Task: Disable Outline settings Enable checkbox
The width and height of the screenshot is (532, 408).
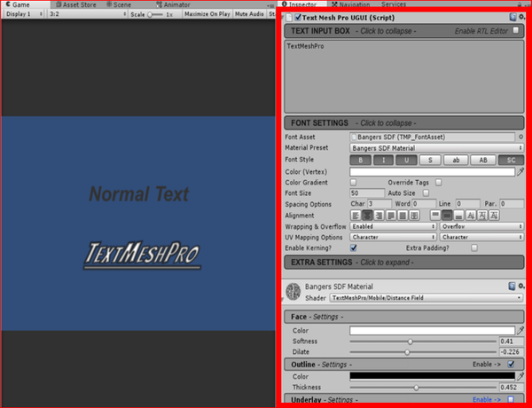Action: (x=511, y=365)
